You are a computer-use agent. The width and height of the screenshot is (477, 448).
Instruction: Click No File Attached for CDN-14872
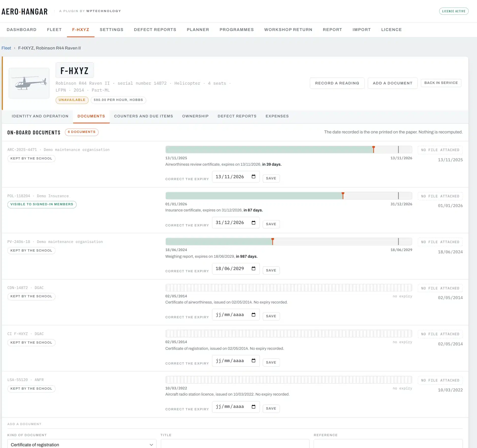pos(440,288)
